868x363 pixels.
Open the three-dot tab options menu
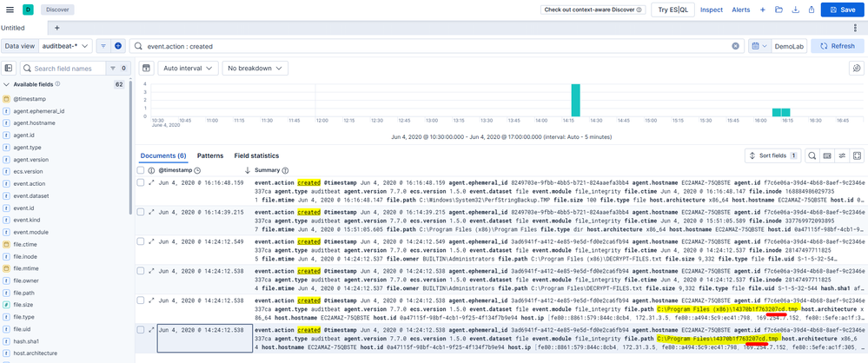click(x=856, y=28)
